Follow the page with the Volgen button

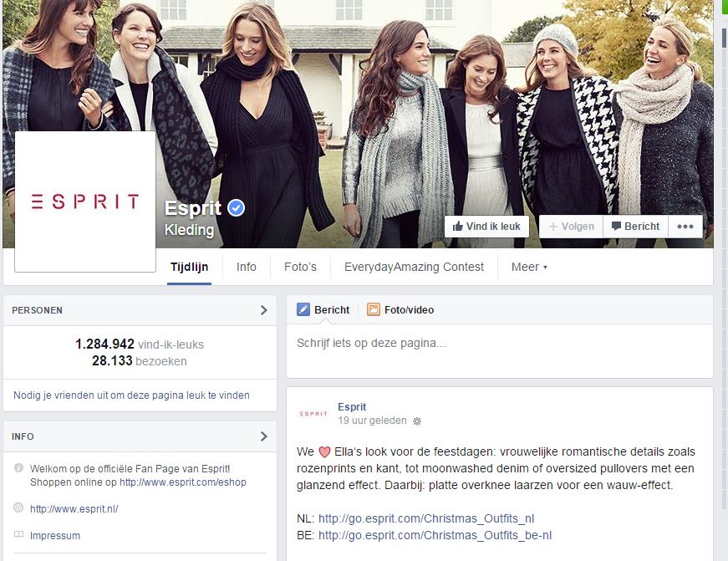pyautogui.click(x=571, y=227)
